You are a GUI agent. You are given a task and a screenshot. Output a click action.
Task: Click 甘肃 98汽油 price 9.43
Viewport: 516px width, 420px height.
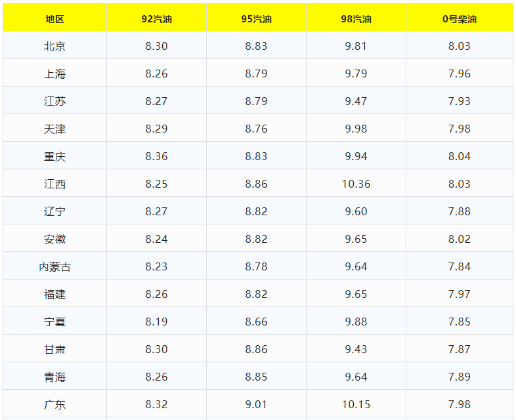pos(356,349)
